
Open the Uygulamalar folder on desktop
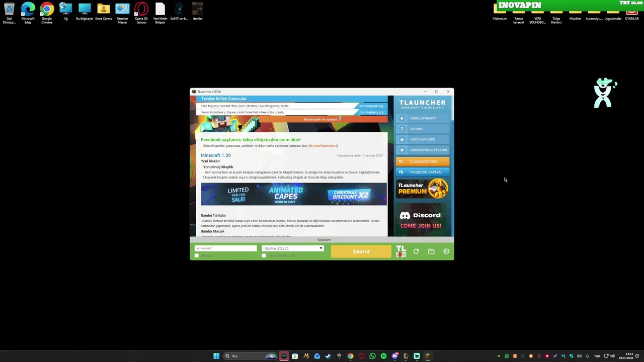pos(613,16)
